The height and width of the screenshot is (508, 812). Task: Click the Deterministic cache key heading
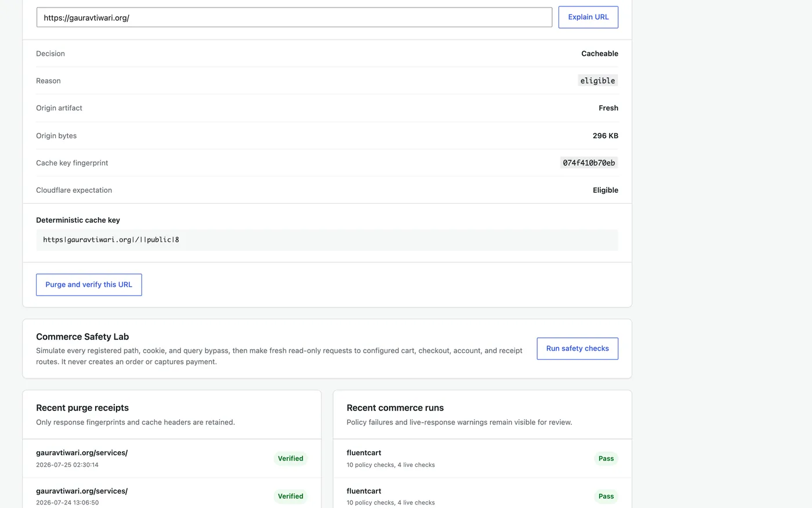tap(78, 220)
